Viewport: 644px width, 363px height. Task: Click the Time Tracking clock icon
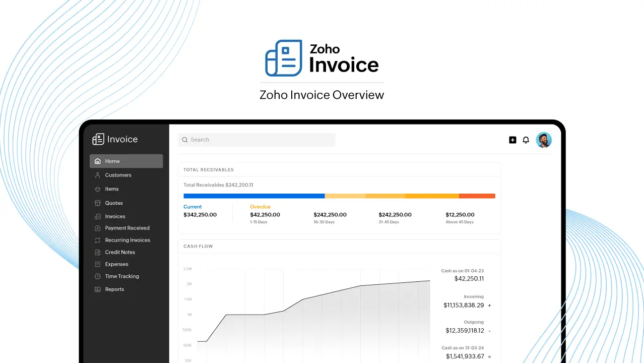tap(98, 276)
